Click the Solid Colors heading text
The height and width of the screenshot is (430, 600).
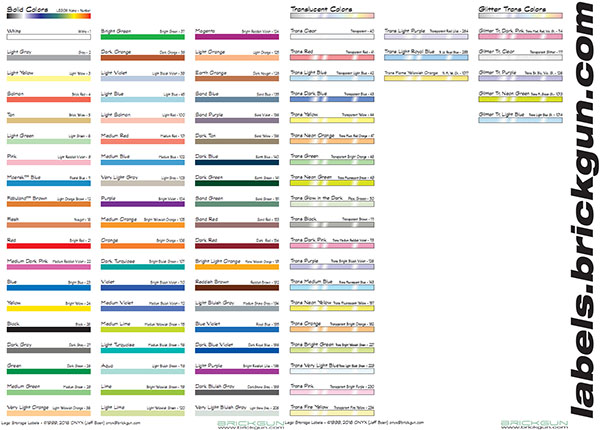tap(28, 9)
